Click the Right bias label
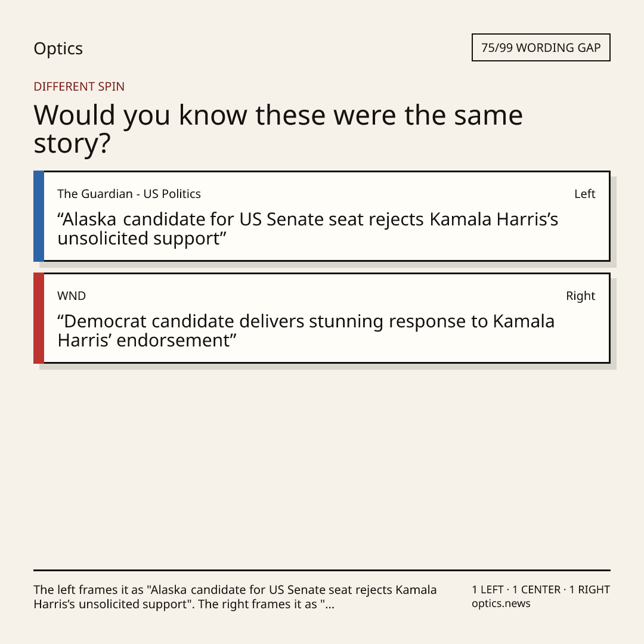 (x=580, y=296)
